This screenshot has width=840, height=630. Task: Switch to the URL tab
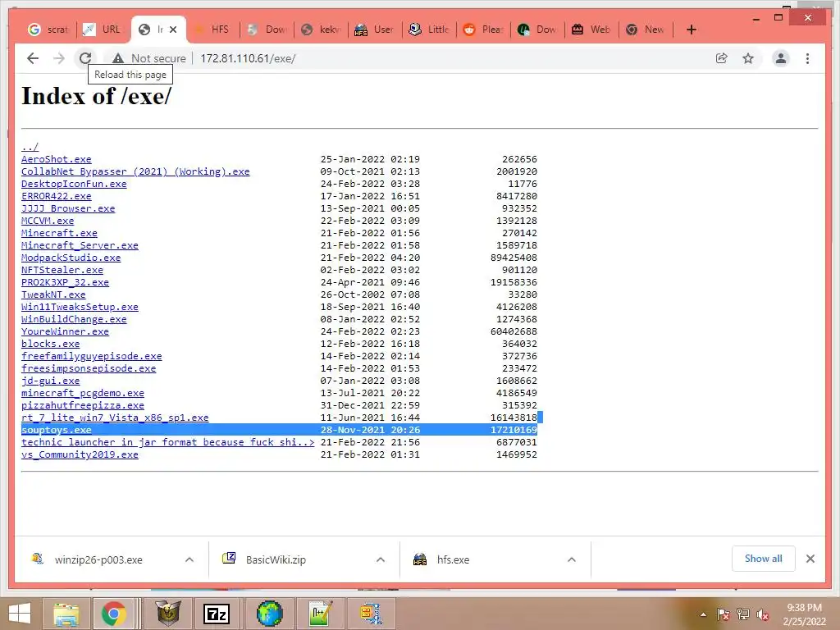pyautogui.click(x=102, y=30)
